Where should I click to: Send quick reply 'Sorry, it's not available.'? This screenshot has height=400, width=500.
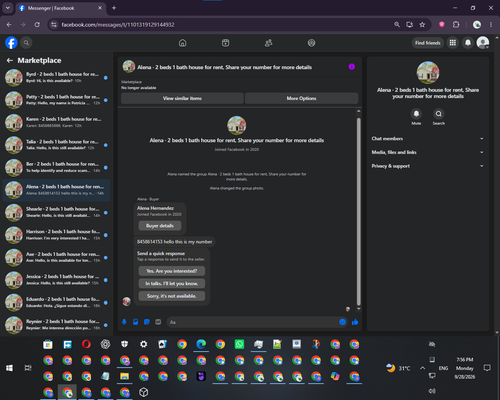click(172, 296)
